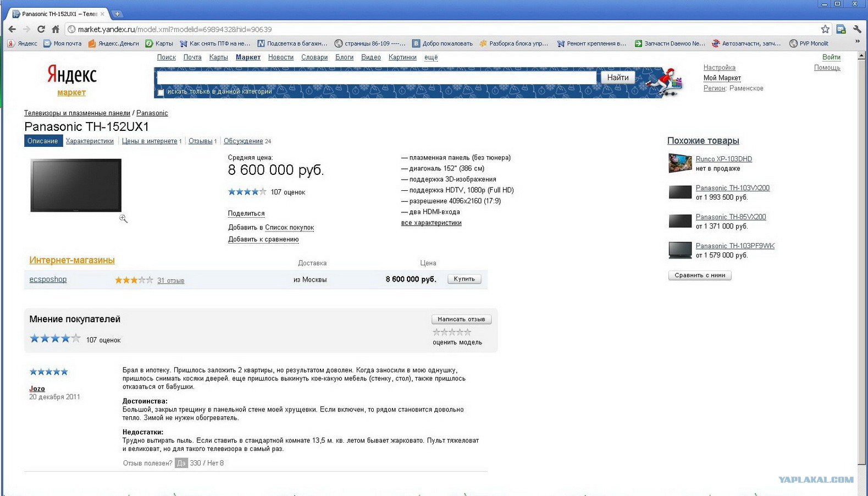868x496 pixels.
Task: Close the Panasonic TH-152UX1 browser tab
Action: 102,14
